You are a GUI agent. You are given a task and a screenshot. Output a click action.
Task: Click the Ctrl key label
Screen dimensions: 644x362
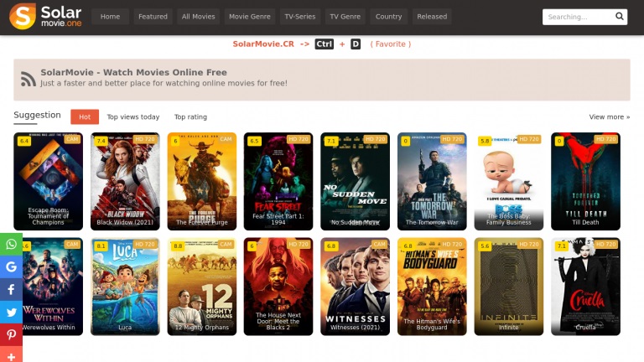(324, 44)
